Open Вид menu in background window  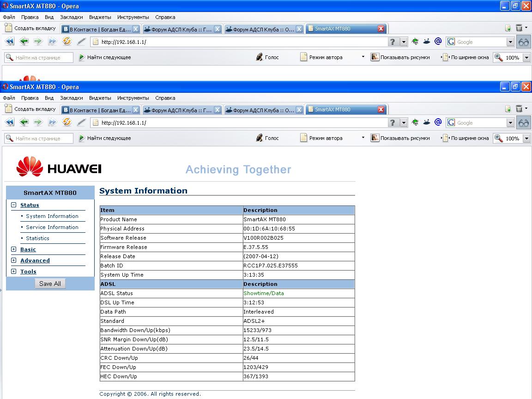pyautogui.click(x=49, y=17)
